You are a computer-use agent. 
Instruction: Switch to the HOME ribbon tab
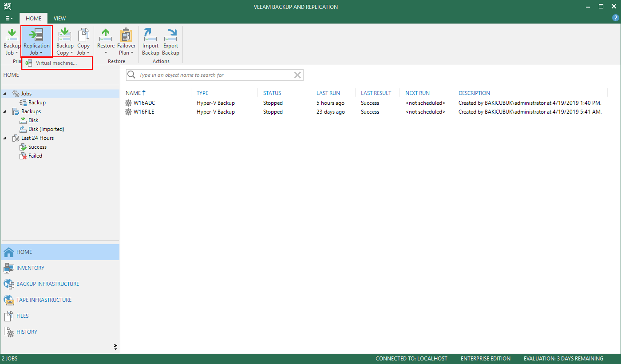coord(33,18)
